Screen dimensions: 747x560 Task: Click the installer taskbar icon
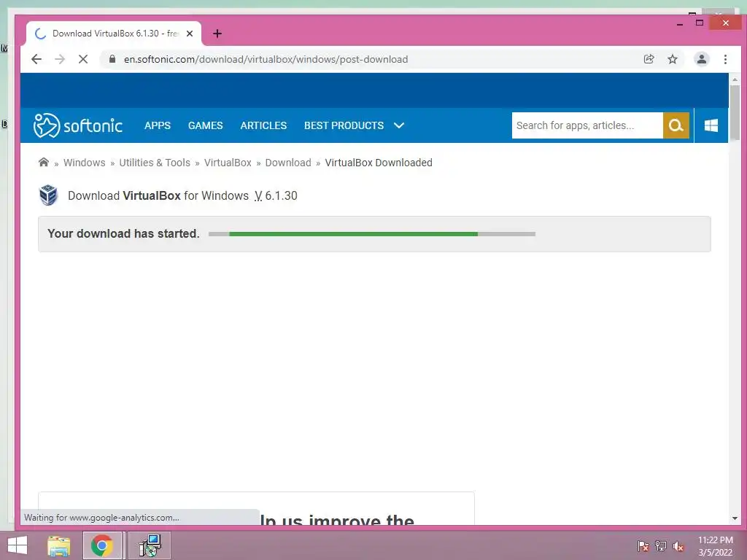click(x=150, y=545)
